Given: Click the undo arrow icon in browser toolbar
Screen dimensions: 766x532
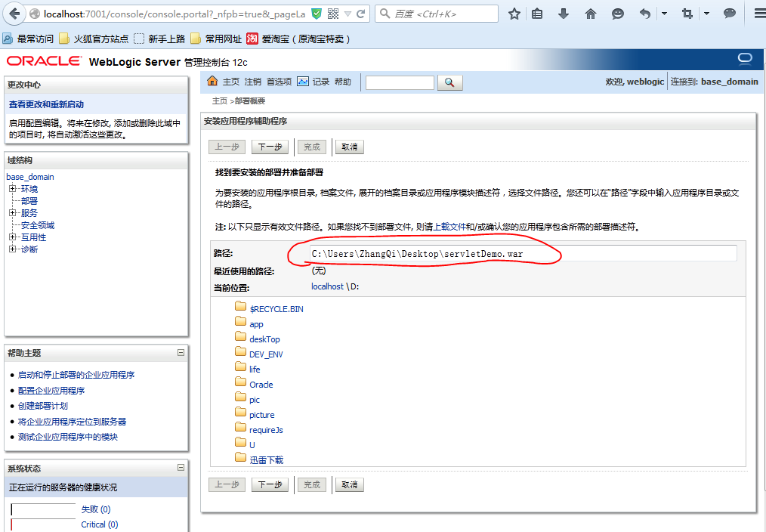Looking at the screenshot, I should [x=645, y=14].
